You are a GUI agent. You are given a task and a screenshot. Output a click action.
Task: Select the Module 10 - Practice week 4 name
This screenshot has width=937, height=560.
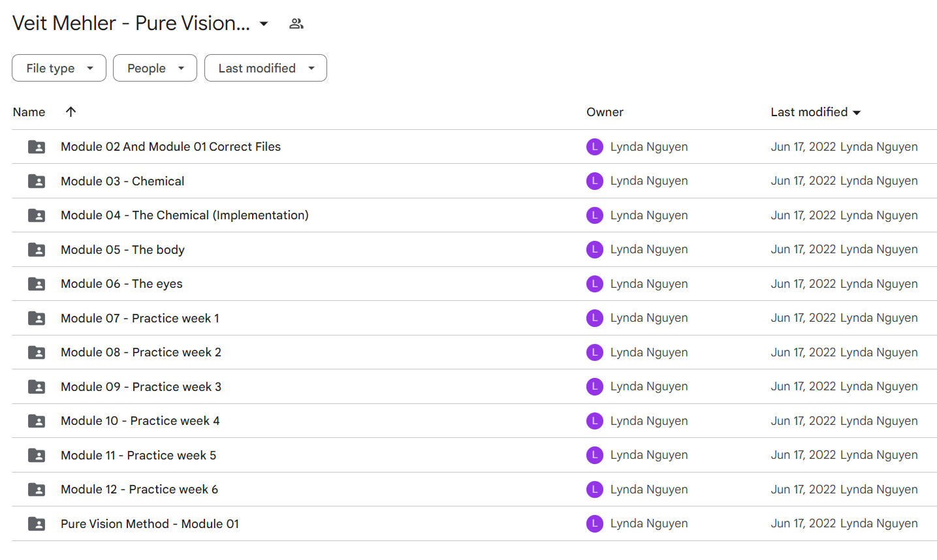pos(140,421)
